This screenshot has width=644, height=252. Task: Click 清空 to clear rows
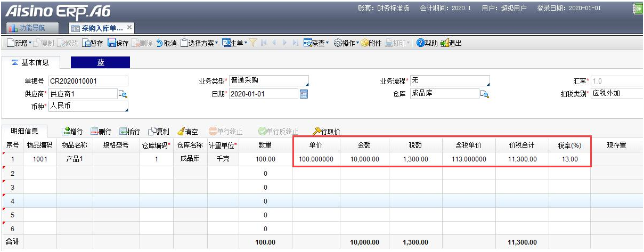pyautogui.click(x=188, y=131)
